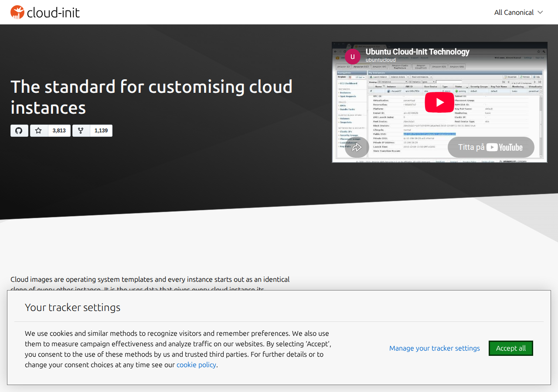Open the ubuntucloud channel avatar

[x=353, y=57]
